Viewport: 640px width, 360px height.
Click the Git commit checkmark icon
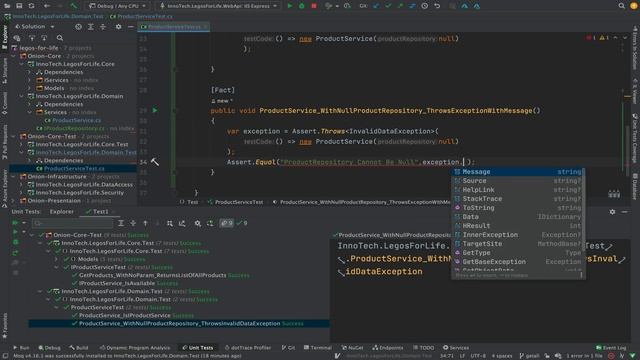[388, 6]
